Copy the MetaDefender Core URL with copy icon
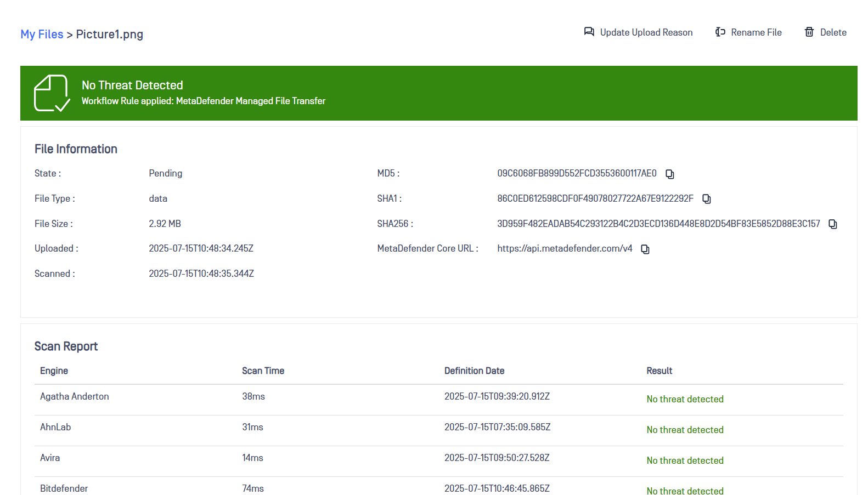This screenshot has height=495, width=868. [x=645, y=249]
